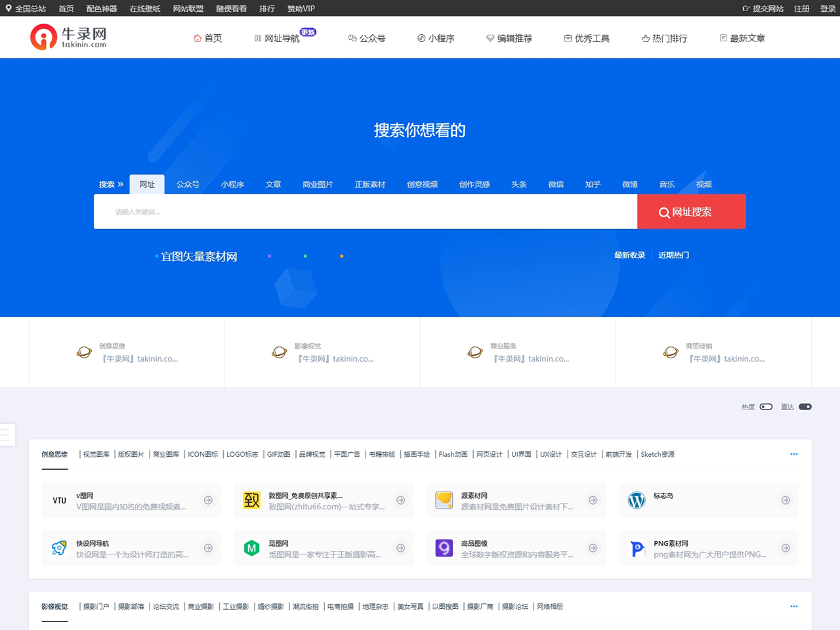Select the yellow carousel indicator dot
Screen dimensions: 840x630
[341, 256]
